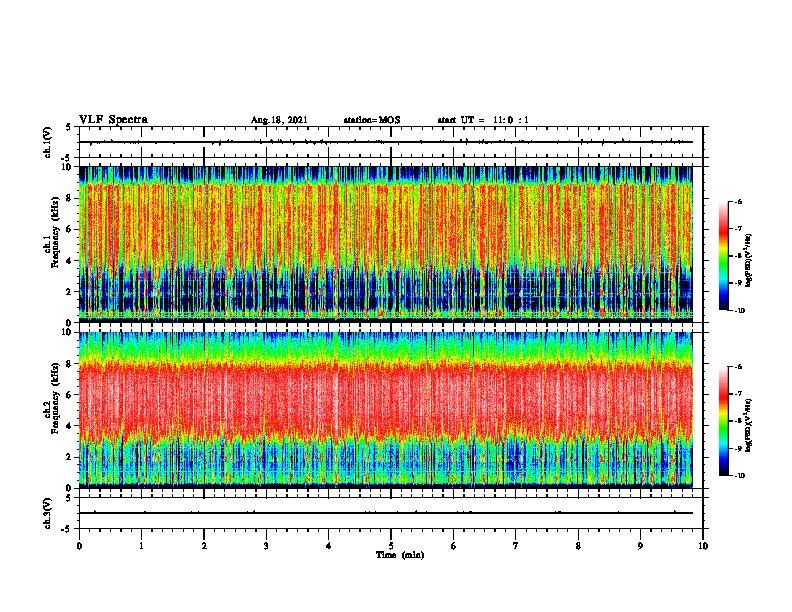Click the "6" kHz tick of ch.2 spectrogram

tap(70, 395)
